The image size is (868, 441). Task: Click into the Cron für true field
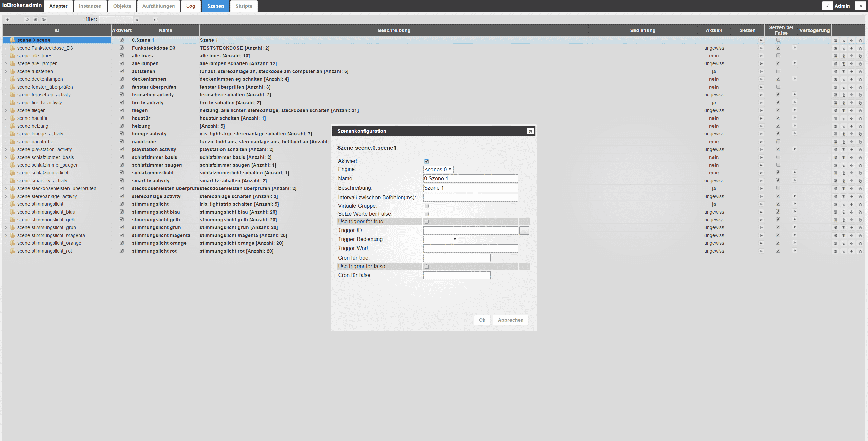click(x=457, y=258)
